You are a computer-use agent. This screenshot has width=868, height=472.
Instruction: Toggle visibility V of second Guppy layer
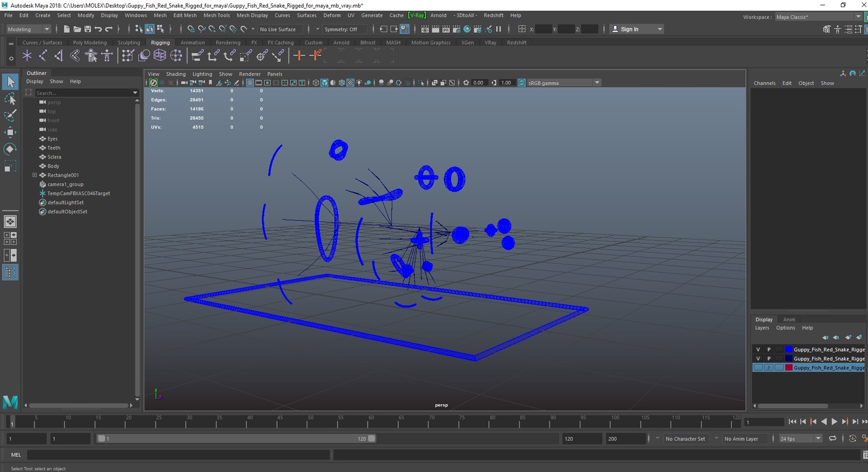click(x=758, y=358)
